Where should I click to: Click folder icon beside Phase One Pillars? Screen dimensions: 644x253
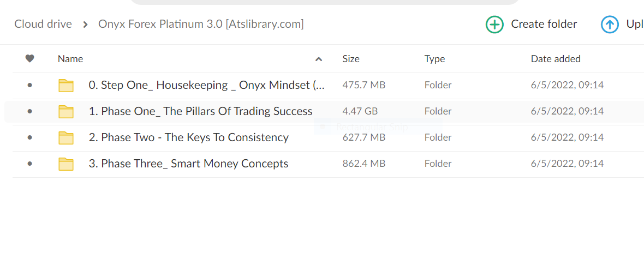pos(66,112)
